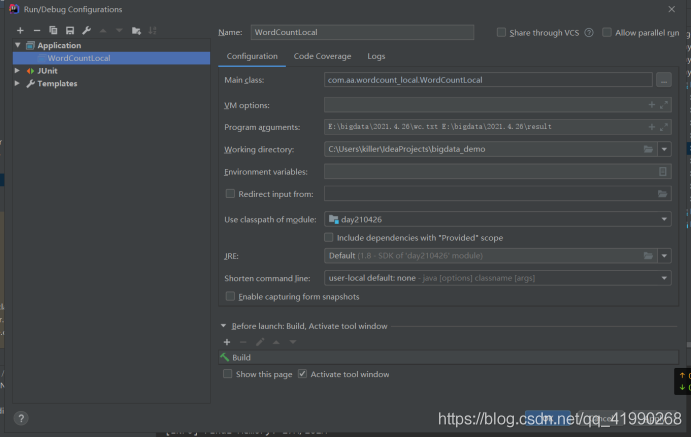Create new folder for configurations
The width and height of the screenshot is (692, 438).
click(x=136, y=30)
